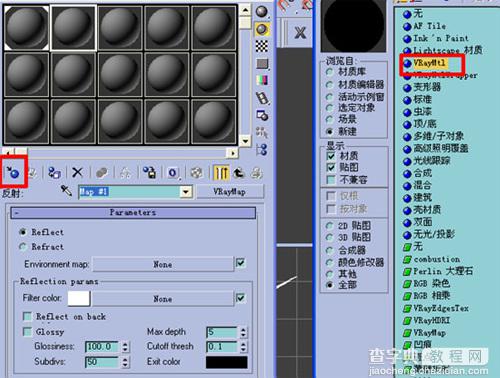
Task: Adjust the Max depth spinner arrows
Action: pyautogui.click(x=243, y=332)
